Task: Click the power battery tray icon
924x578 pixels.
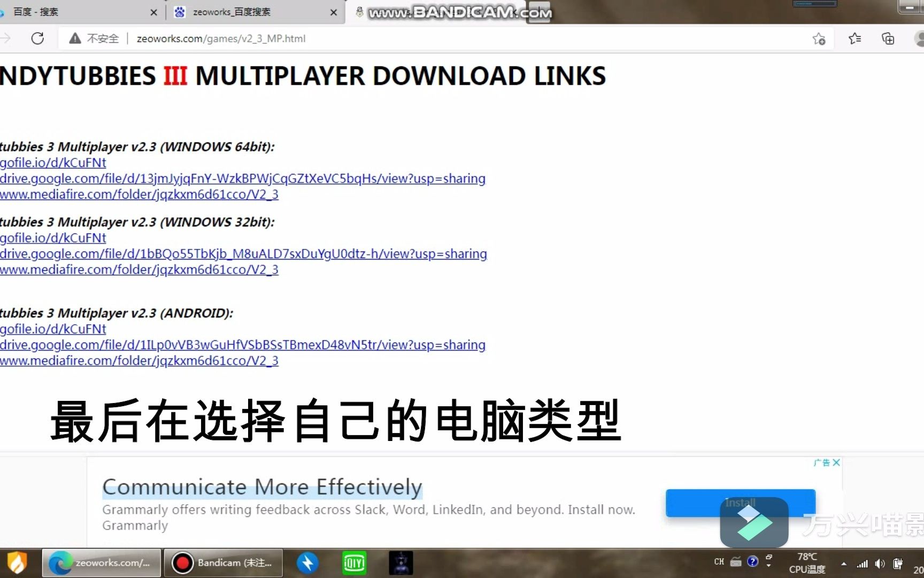Action: (x=898, y=564)
